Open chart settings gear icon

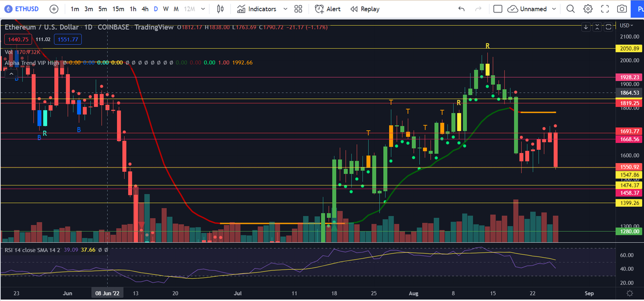pos(588,9)
